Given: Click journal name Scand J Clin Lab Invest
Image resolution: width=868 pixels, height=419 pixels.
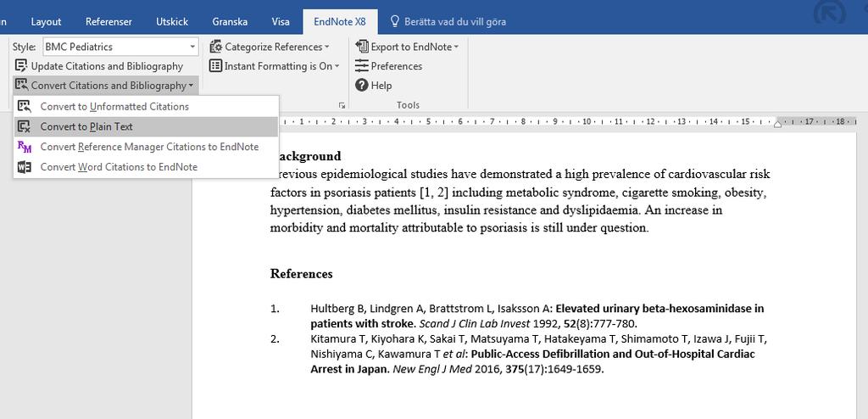Looking at the screenshot, I should pos(475,324).
